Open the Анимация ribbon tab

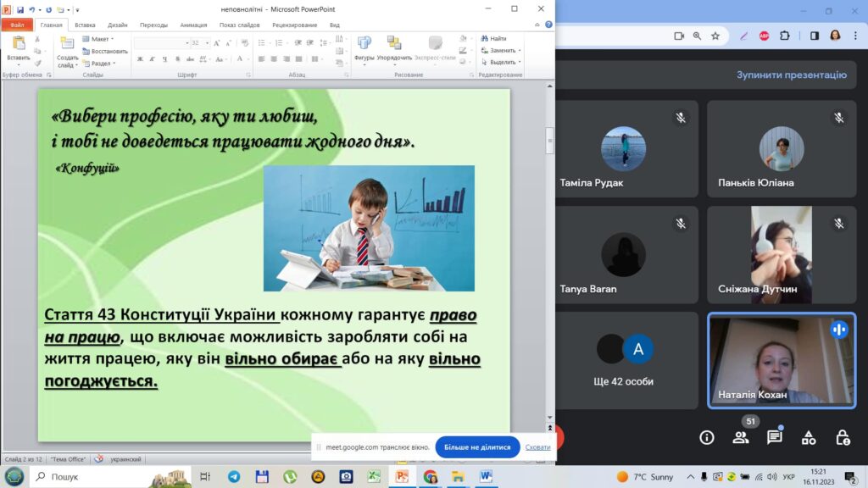pyautogui.click(x=193, y=25)
